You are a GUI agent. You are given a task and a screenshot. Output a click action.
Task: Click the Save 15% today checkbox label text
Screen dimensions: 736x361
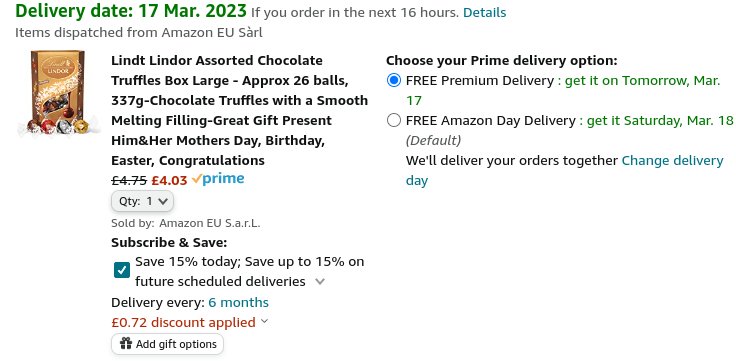(x=250, y=271)
